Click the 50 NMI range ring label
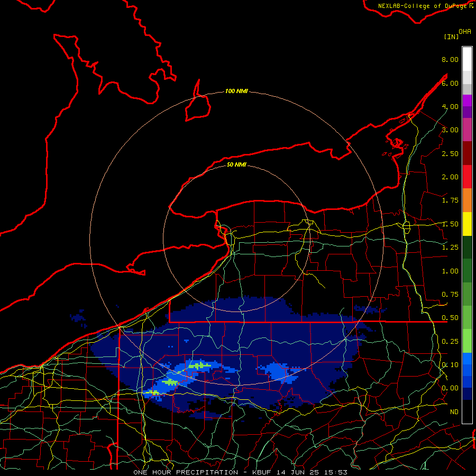The image size is (476, 476). pos(236,164)
